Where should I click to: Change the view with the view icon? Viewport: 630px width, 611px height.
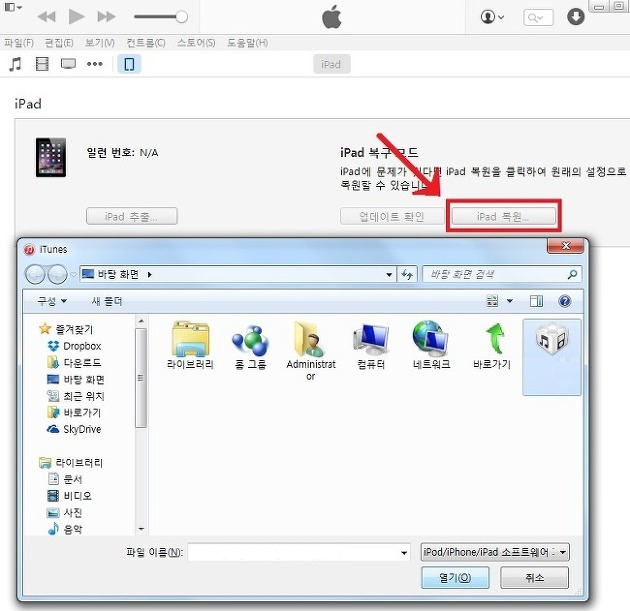(493, 301)
